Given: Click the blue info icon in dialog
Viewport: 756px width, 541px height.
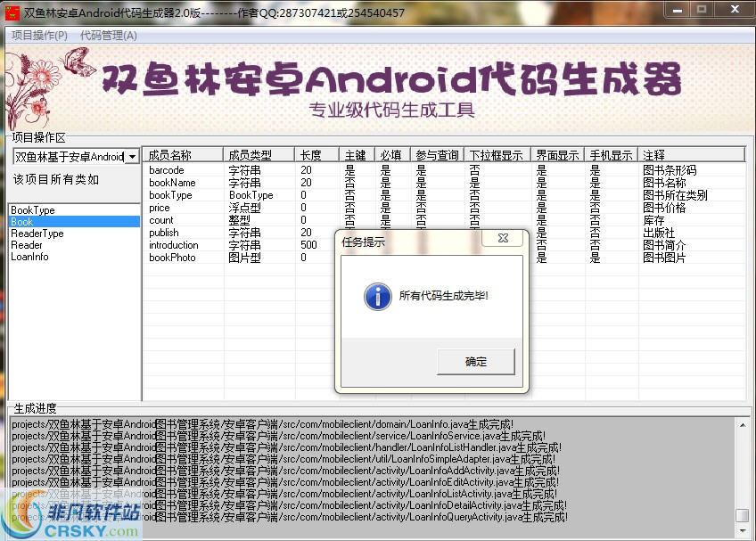Looking at the screenshot, I should tap(377, 296).
